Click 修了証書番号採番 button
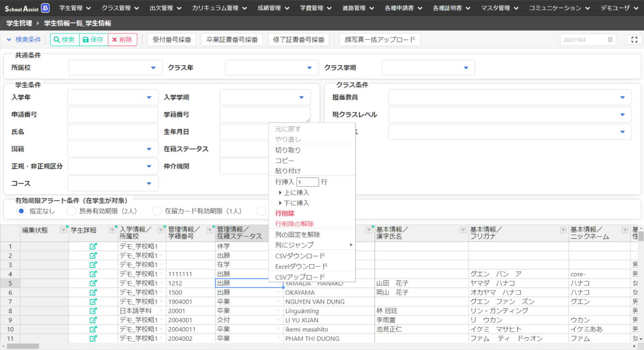This screenshot has width=644, height=350. click(x=299, y=39)
